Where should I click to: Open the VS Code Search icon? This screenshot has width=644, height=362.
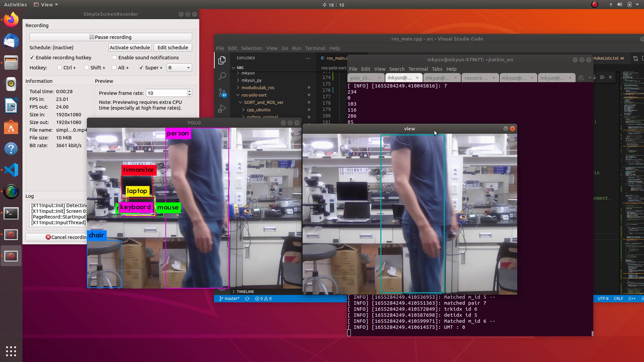click(x=222, y=76)
